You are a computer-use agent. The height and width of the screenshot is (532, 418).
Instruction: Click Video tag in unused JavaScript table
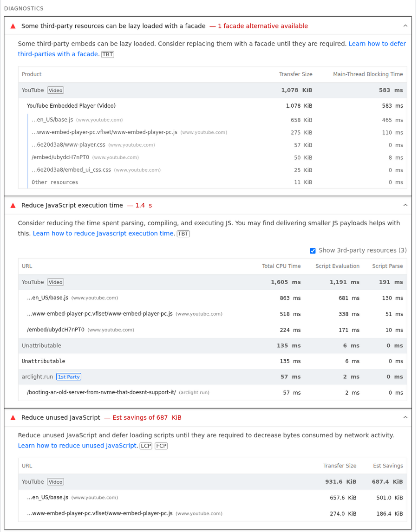pyautogui.click(x=55, y=482)
